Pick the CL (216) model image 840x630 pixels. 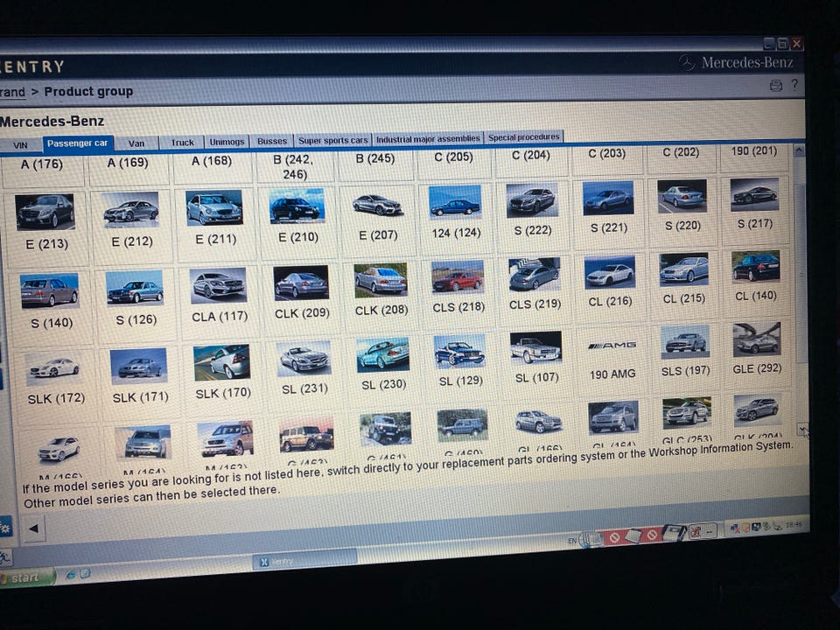click(610, 272)
